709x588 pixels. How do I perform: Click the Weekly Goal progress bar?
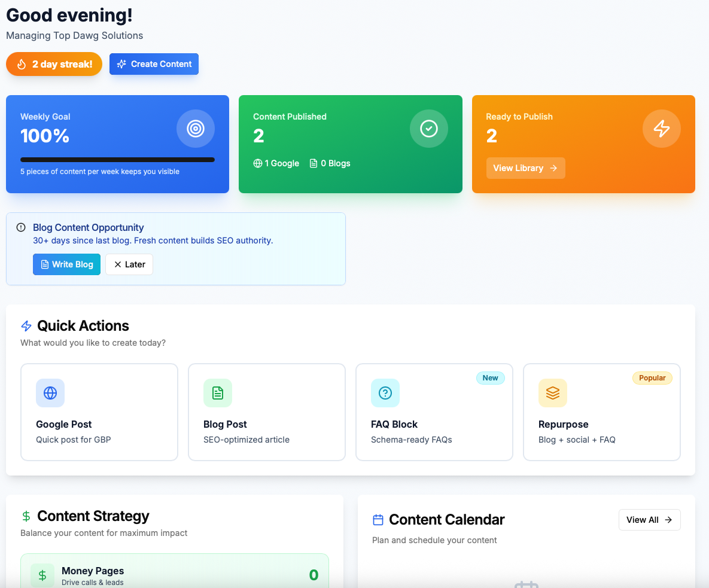click(x=117, y=160)
